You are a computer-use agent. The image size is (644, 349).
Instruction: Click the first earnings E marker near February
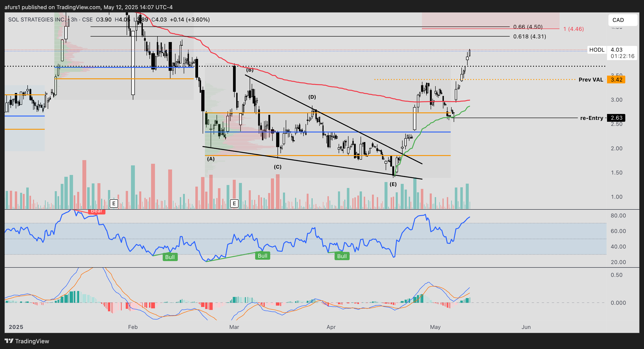tap(114, 204)
